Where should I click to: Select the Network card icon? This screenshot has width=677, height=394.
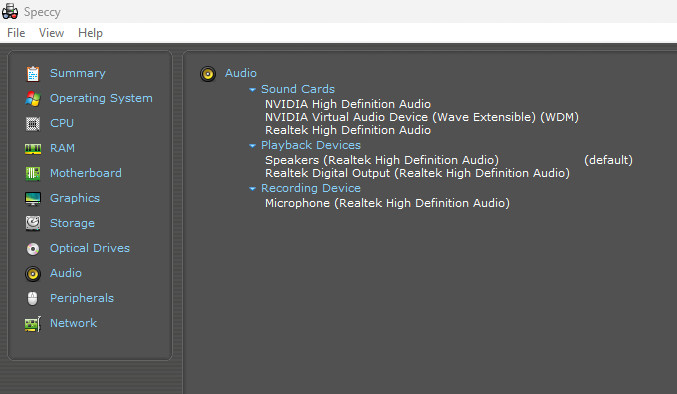(x=33, y=324)
